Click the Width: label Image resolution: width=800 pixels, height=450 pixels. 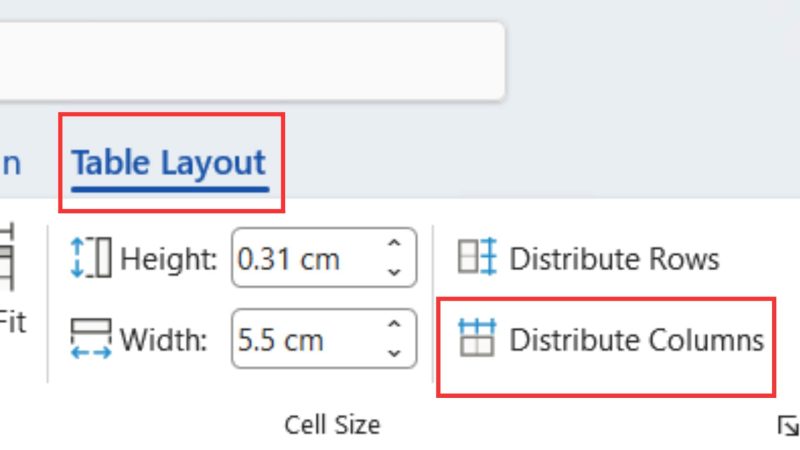(164, 339)
